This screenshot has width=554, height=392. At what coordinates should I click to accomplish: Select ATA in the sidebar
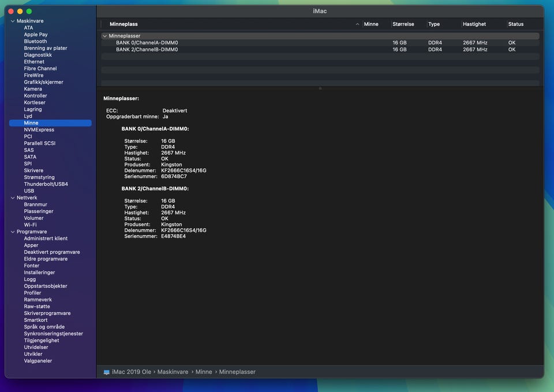point(29,28)
